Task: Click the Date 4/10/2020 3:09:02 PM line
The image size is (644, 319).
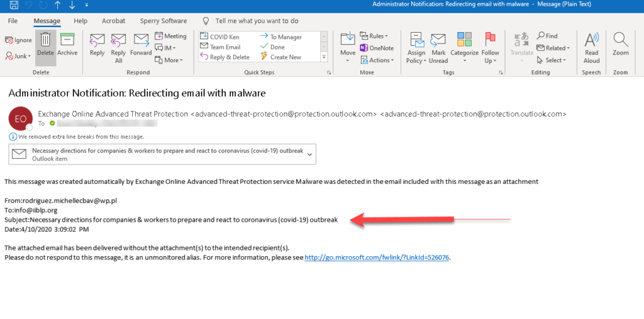Action: 47,229
